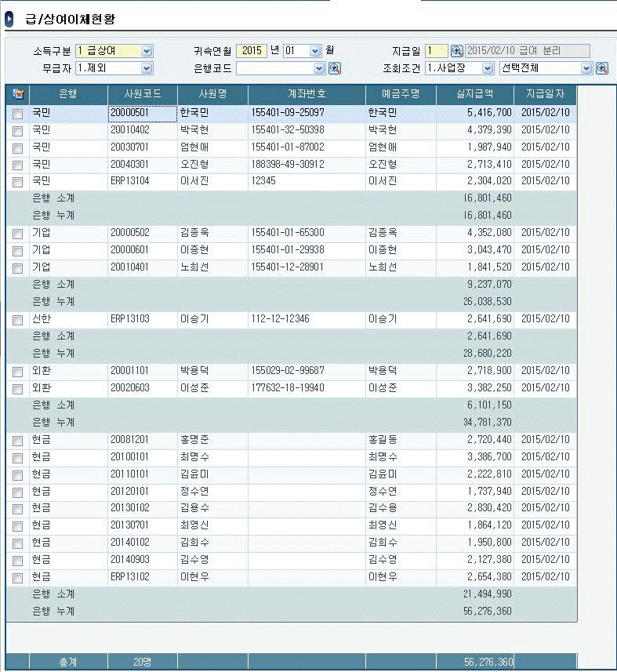Click the 계좌번호 column header

coord(307,95)
